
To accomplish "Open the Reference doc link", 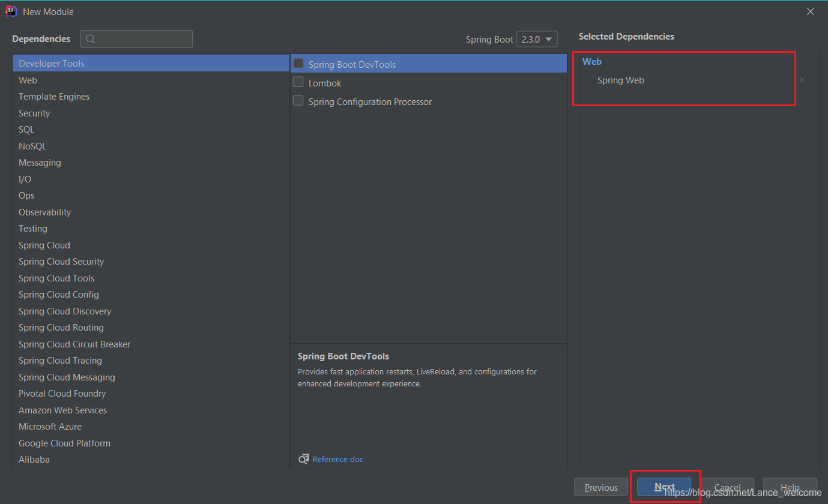I will coord(338,459).
